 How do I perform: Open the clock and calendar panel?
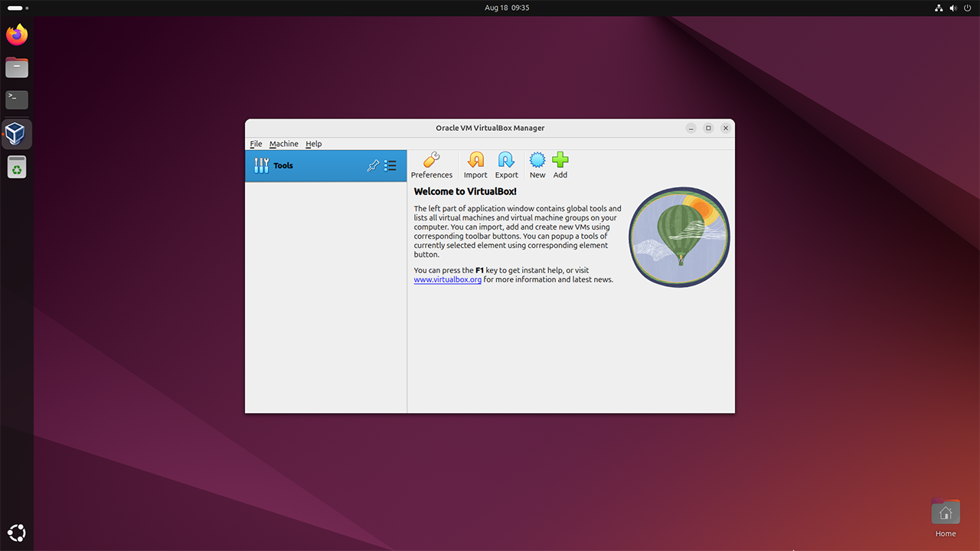pyautogui.click(x=507, y=8)
